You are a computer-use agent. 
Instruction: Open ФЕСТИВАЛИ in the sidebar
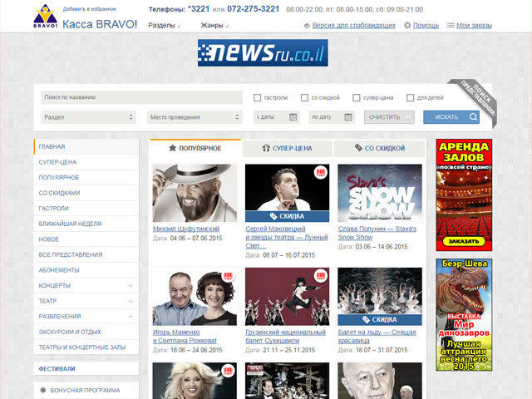(86, 368)
